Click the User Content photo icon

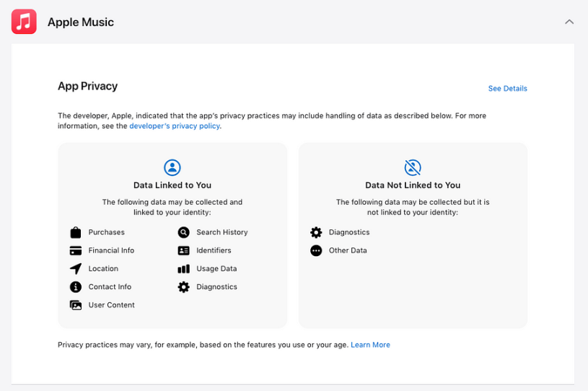tap(76, 305)
